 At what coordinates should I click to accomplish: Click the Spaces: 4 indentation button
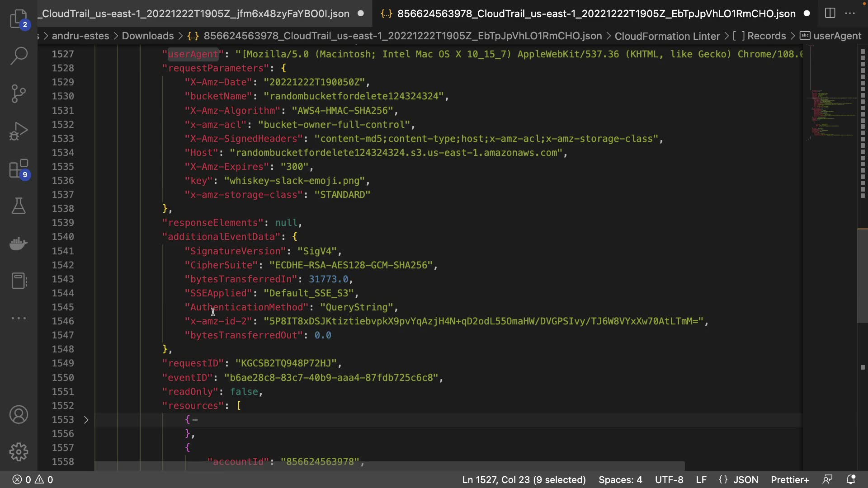pos(620,479)
